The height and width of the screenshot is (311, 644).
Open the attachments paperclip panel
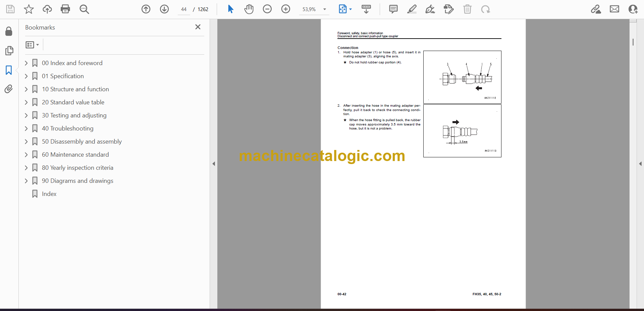point(9,89)
